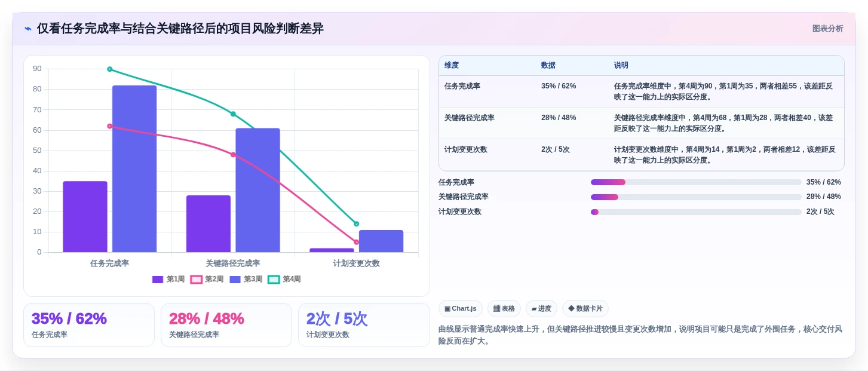The height and width of the screenshot is (371, 868).
Task: Click the panel title heading
Action: click(180, 29)
